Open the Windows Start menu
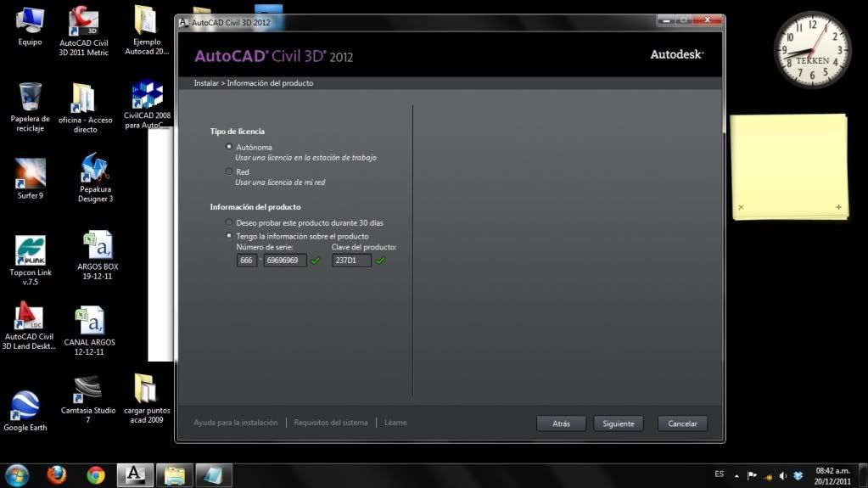868x488 pixels. (17, 475)
